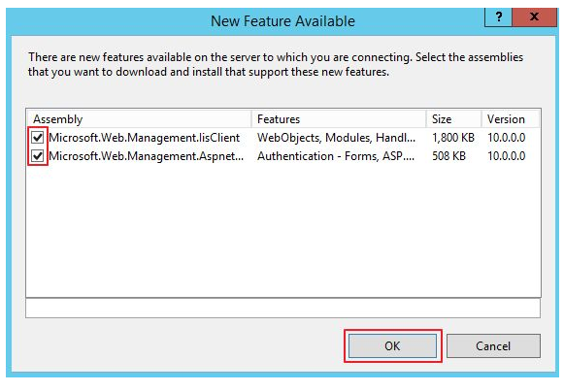Image resolution: width=564 pixels, height=392 pixels.
Task: Open help with the question mark icon
Action: (x=498, y=16)
